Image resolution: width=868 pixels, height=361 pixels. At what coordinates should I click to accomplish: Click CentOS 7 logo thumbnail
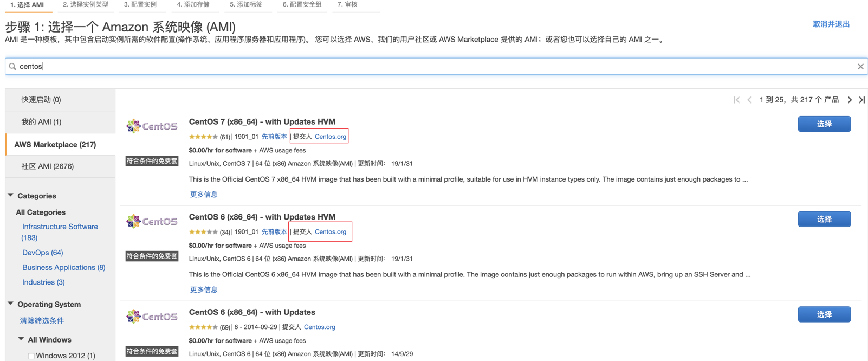(x=152, y=126)
